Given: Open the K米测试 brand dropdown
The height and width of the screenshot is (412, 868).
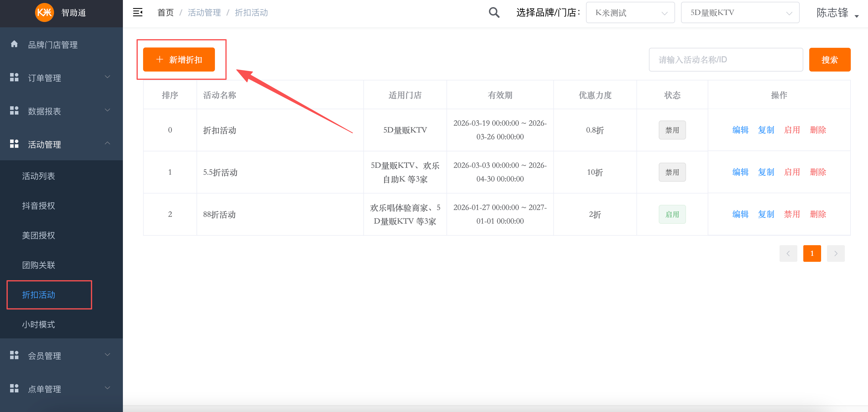Looking at the screenshot, I should pyautogui.click(x=630, y=12).
